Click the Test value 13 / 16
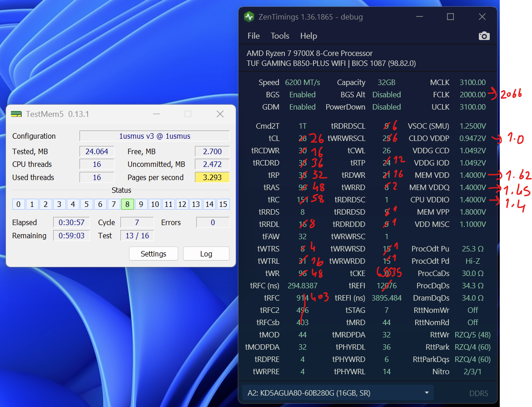 pos(137,236)
